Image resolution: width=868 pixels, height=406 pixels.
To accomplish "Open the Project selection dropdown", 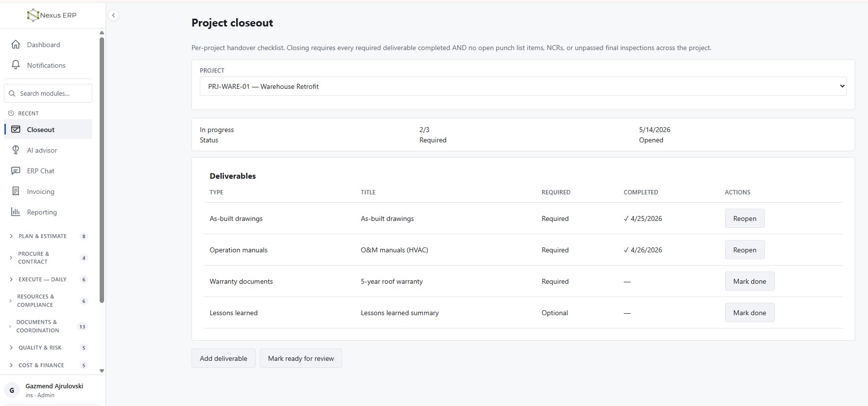I will [523, 86].
